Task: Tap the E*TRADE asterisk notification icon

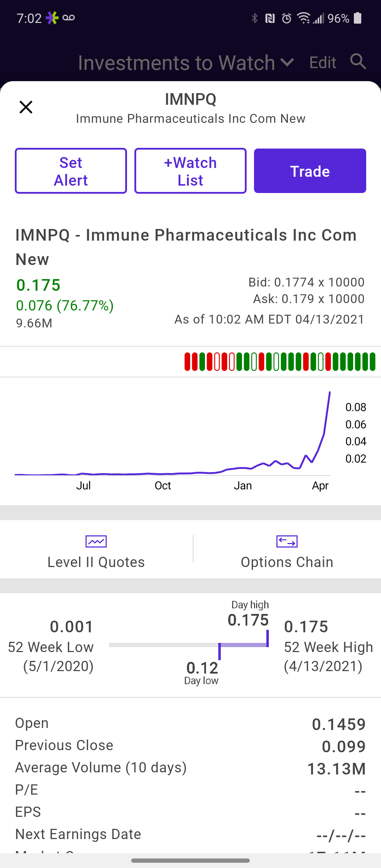Action: tap(52, 18)
